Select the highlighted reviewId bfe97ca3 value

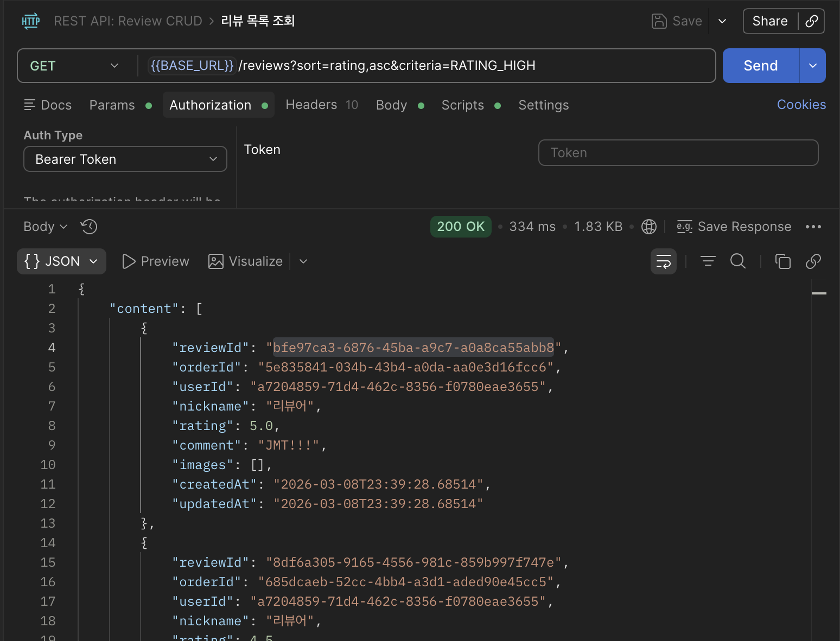413,348
